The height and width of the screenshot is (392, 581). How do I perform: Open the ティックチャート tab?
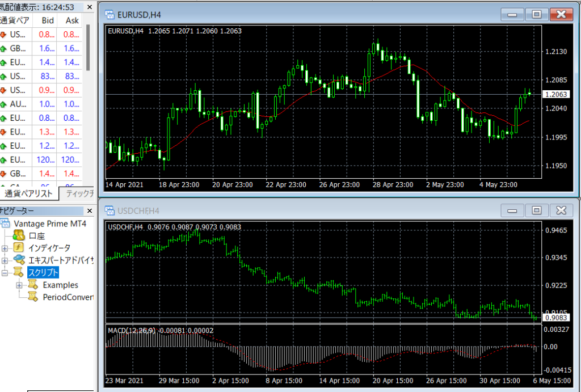pos(79,193)
